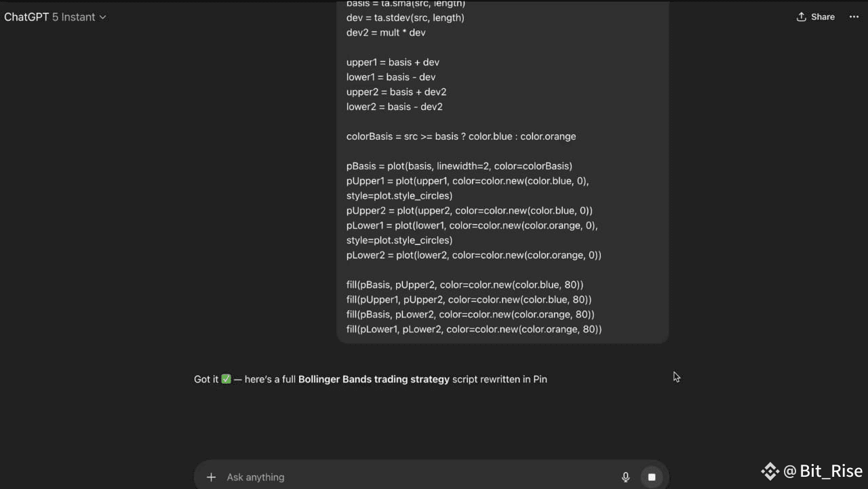Click the plus attach icon in composer

click(x=211, y=477)
